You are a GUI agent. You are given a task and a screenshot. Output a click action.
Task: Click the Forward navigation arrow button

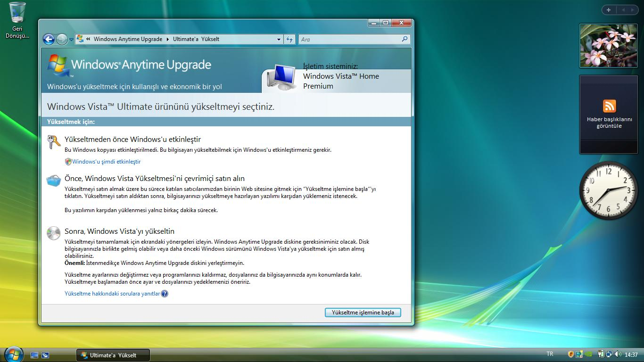click(x=62, y=39)
